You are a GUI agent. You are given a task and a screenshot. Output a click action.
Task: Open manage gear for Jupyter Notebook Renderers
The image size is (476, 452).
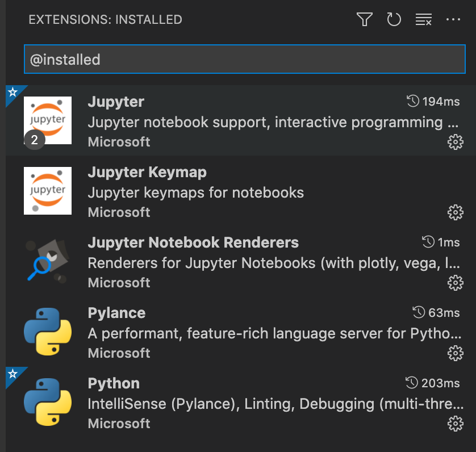click(456, 283)
